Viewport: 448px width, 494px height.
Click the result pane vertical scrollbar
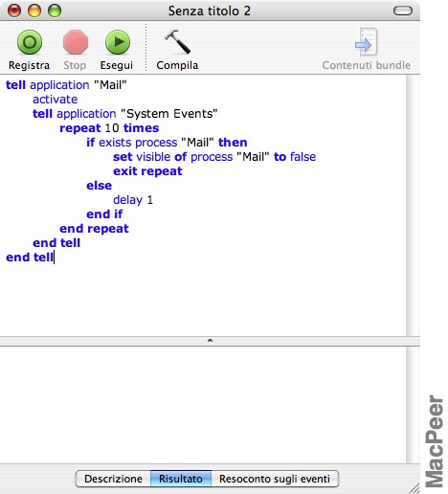413,405
